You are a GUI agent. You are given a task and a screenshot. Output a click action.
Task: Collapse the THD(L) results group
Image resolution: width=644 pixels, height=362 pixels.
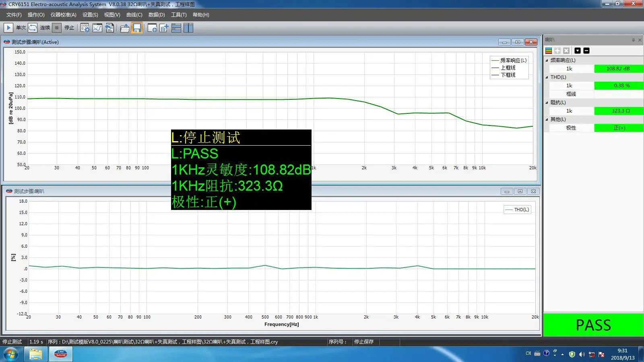tap(547, 77)
